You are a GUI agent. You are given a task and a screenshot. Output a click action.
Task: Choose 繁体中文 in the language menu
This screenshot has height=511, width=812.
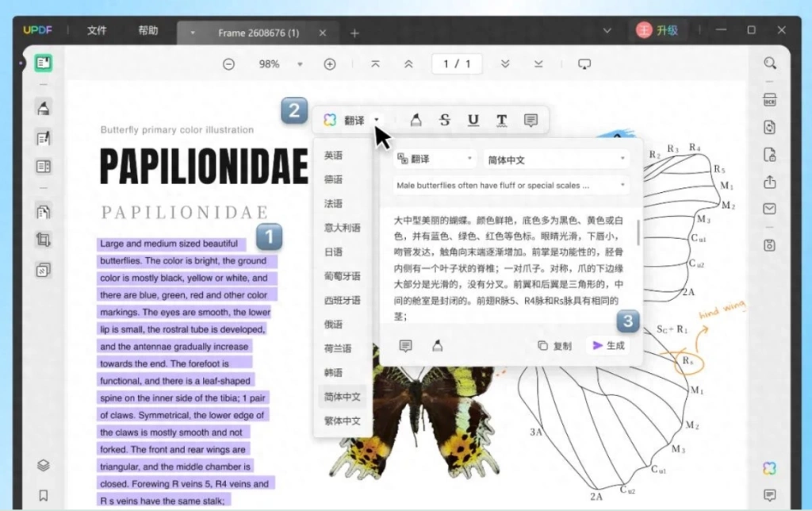(x=343, y=421)
